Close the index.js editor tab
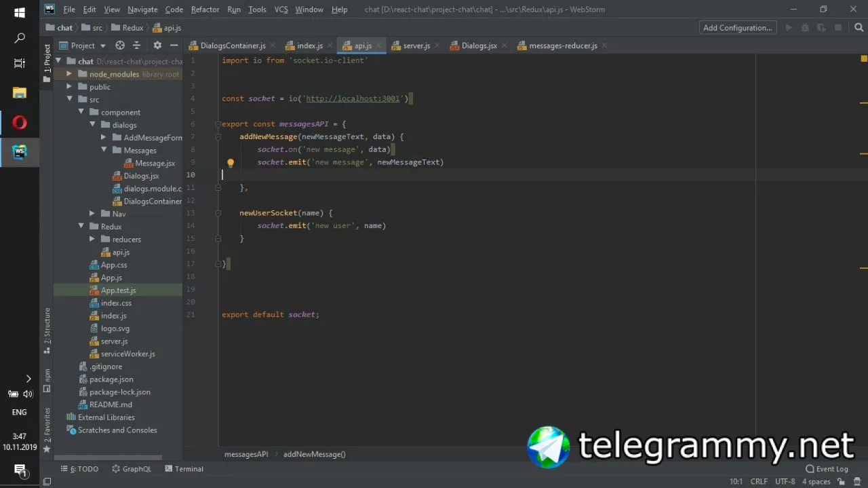This screenshot has height=488, width=868. 330,45
